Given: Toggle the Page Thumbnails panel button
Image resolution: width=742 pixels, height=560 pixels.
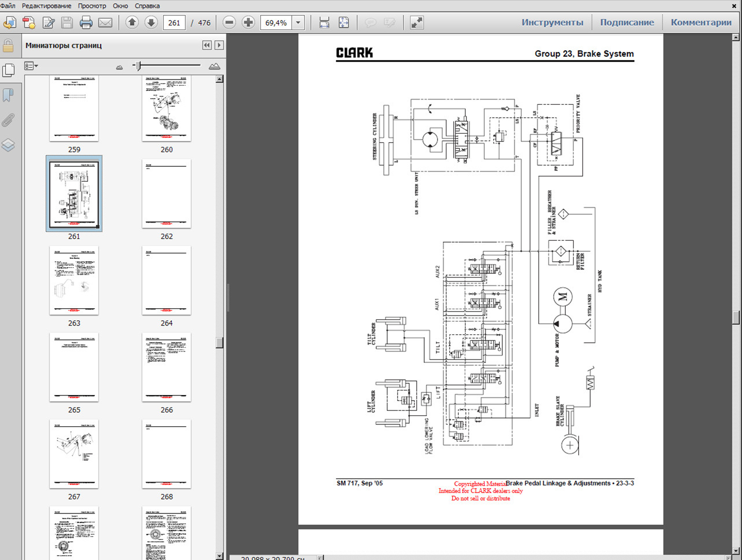Looking at the screenshot, I should pos(8,70).
